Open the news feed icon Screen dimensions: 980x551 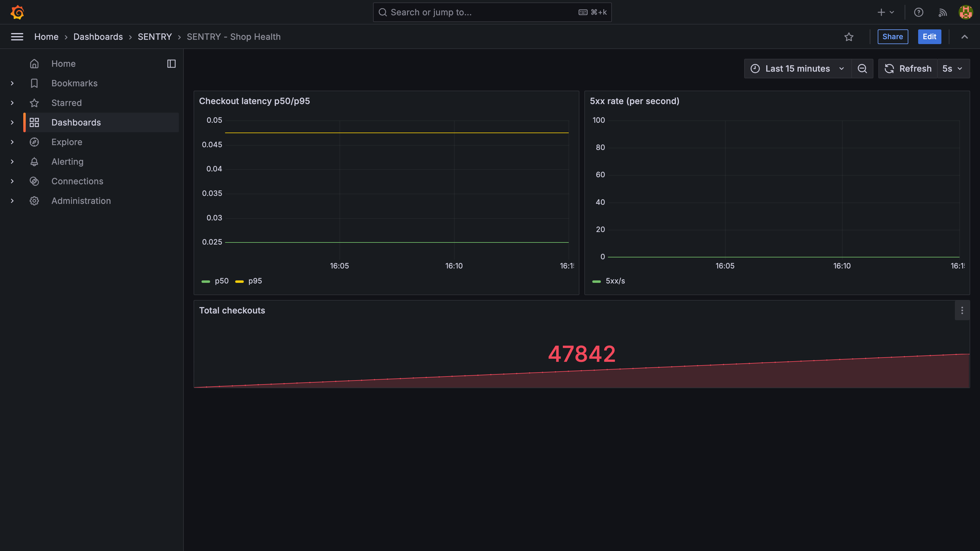point(942,12)
